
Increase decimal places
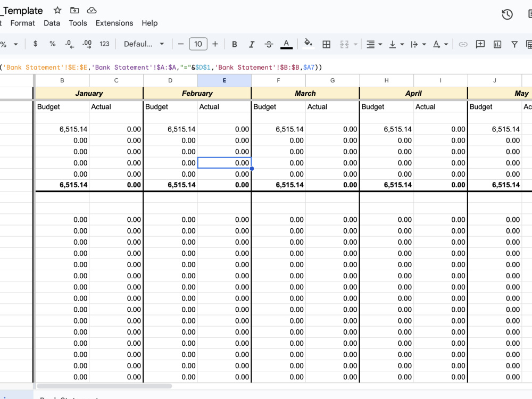tap(87, 44)
